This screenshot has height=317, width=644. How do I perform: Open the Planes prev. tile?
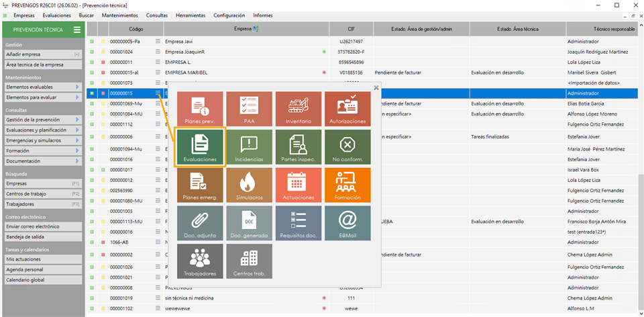coord(200,109)
